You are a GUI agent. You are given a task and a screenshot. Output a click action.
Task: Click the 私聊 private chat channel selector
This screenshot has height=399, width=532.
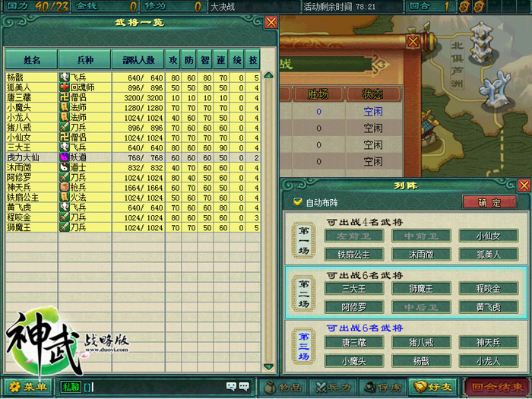click(x=70, y=388)
